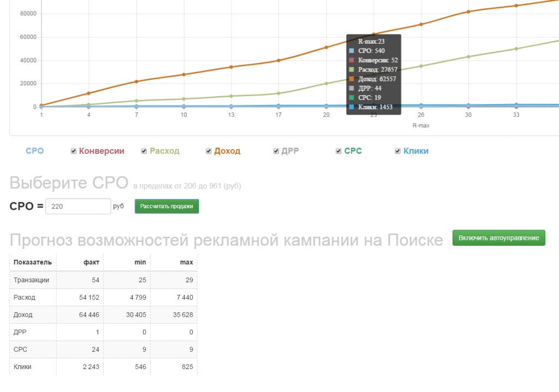Click the Расход legend label
Image resolution: width=559 pixels, height=392 pixels.
[x=164, y=151]
